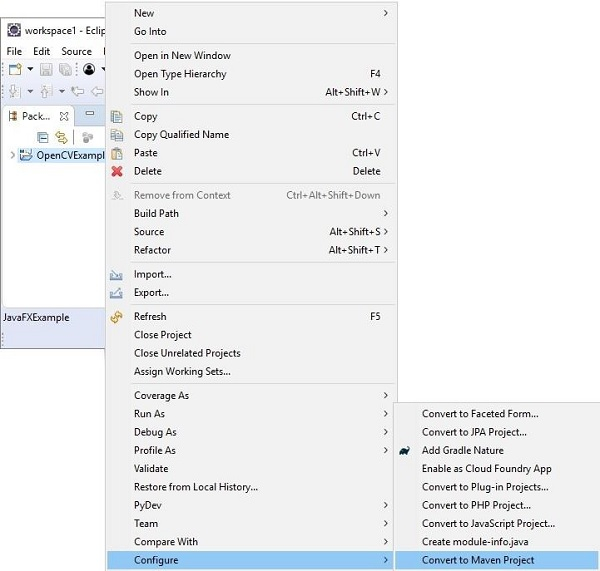Click the New wizard toolbar icon
600x571 pixels.
coord(15,70)
